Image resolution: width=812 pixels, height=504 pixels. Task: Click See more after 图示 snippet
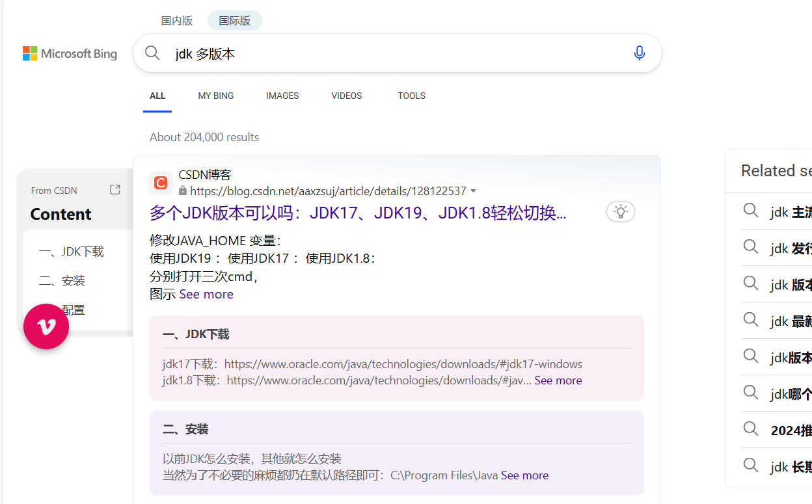pos(206,294)
